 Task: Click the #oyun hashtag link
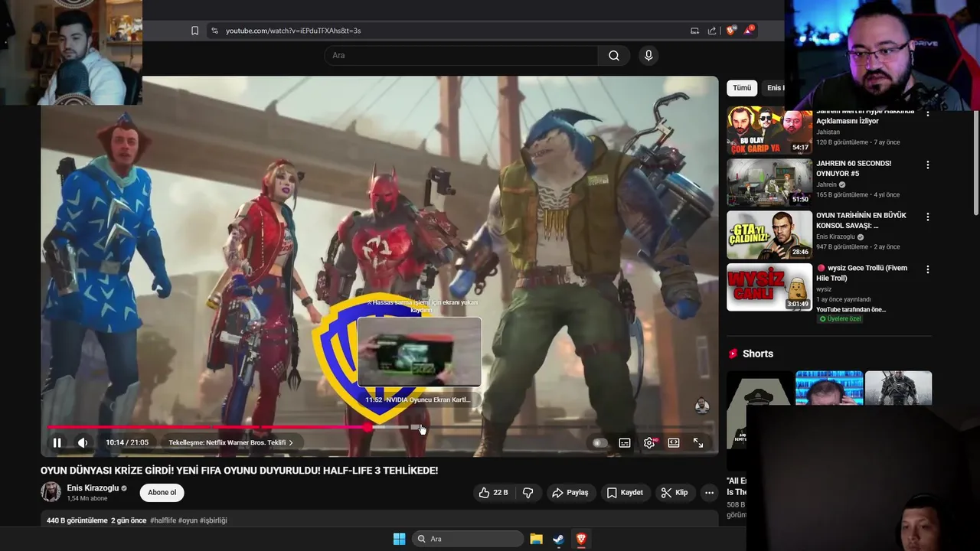coord(188,520)
